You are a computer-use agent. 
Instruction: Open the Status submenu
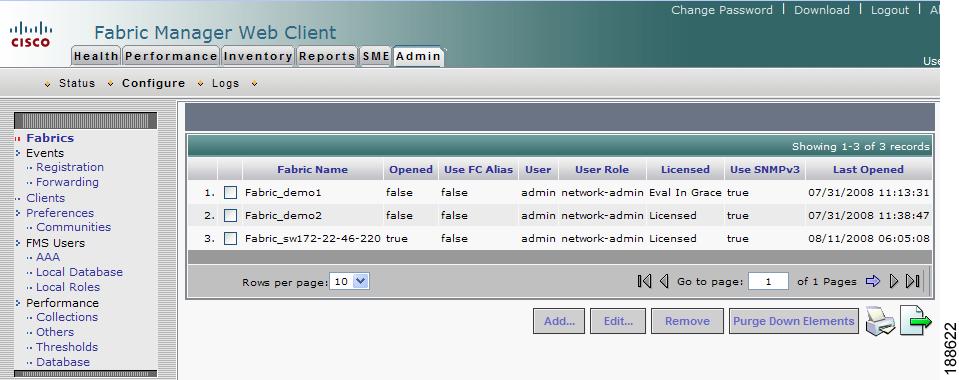(77, 83)
